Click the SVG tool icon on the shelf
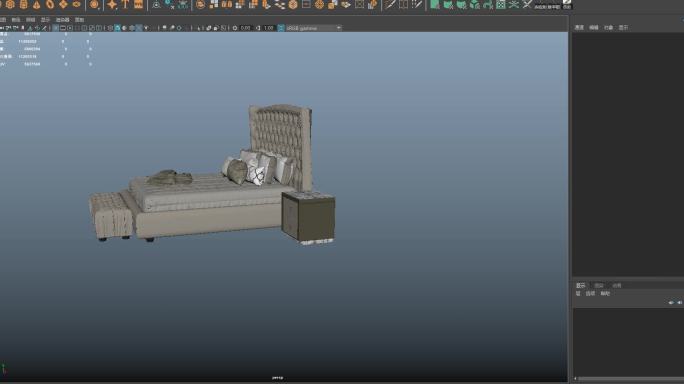Screen dimensions: 684x384 (138, 5)
